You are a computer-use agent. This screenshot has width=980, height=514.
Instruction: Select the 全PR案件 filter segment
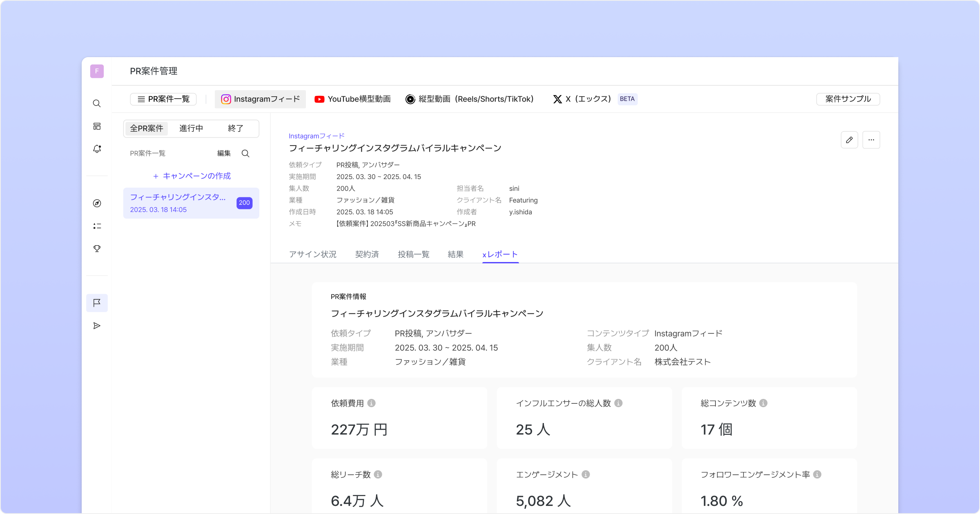147,128
